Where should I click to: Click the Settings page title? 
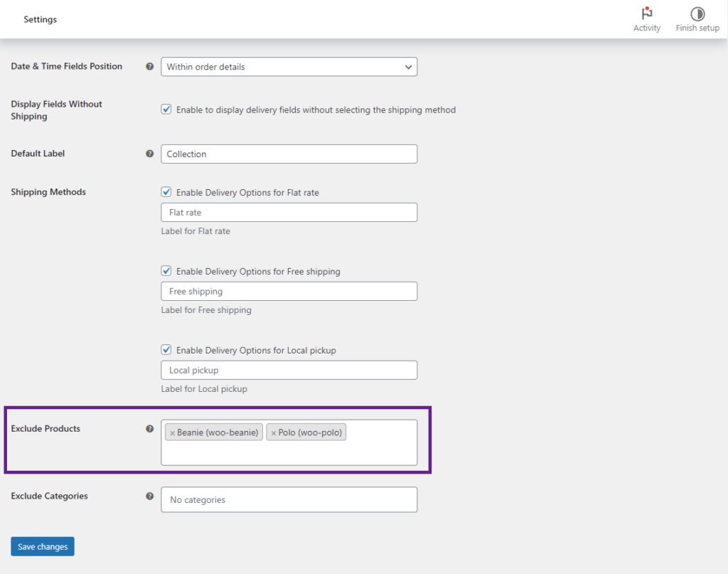(41, 19)
